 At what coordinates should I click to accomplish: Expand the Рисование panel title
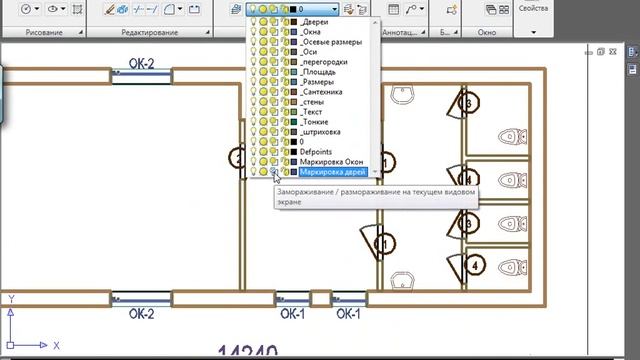click(x=44, y=32)
